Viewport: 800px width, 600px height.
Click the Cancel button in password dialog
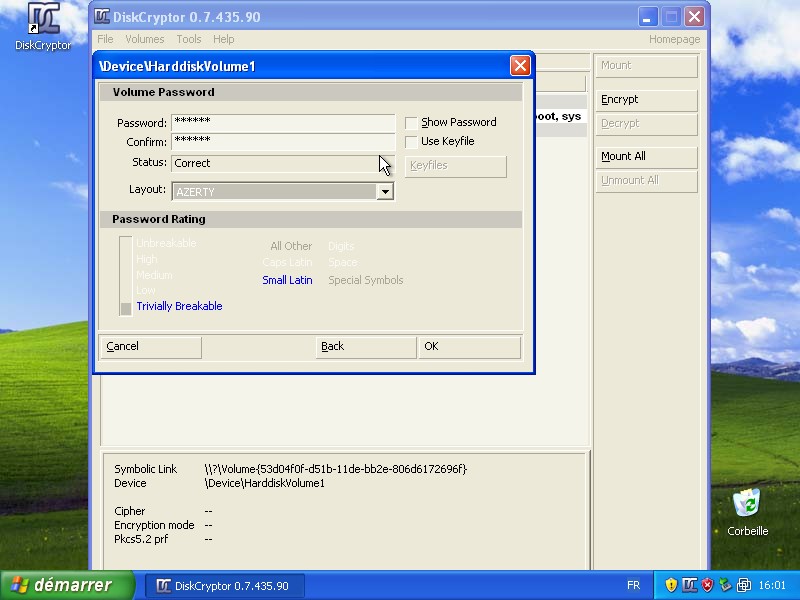tap(151, 347)
